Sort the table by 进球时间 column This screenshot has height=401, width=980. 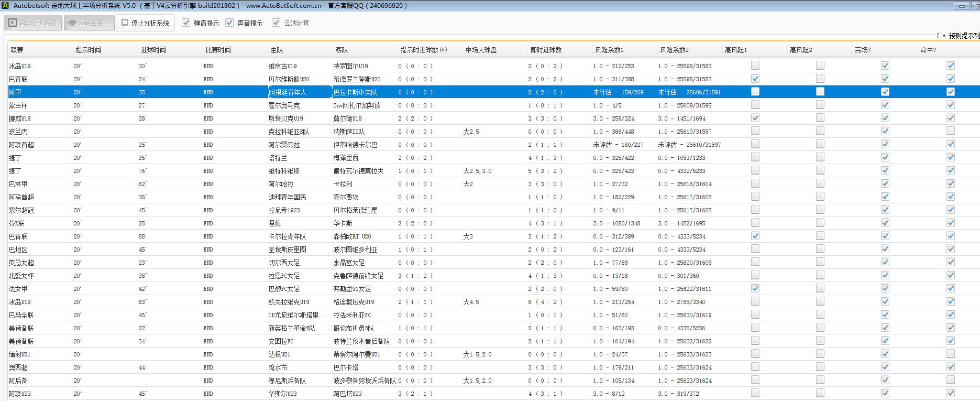click(x=153, y=50)
